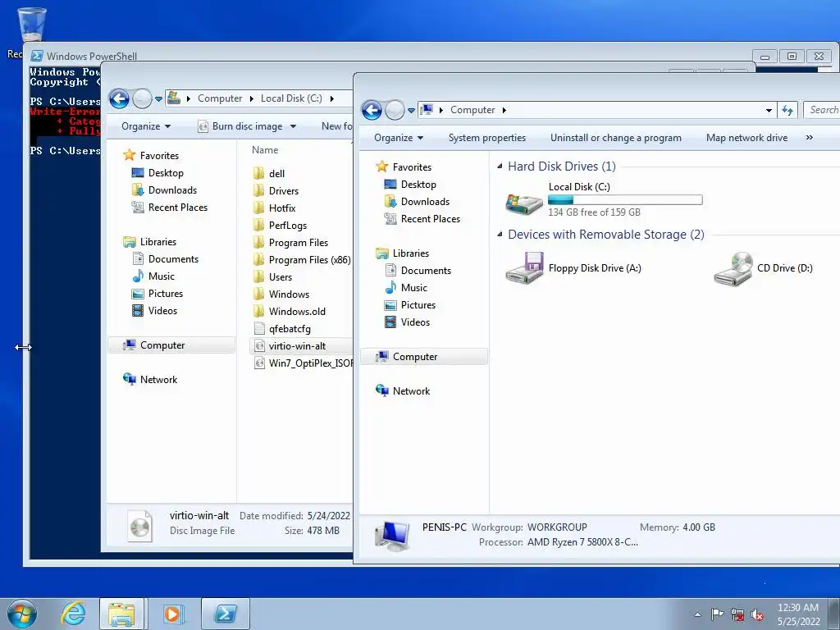Open the Burn disc image dropdown arrow
The image size is (840, 630).
click(x=293, y=126)
